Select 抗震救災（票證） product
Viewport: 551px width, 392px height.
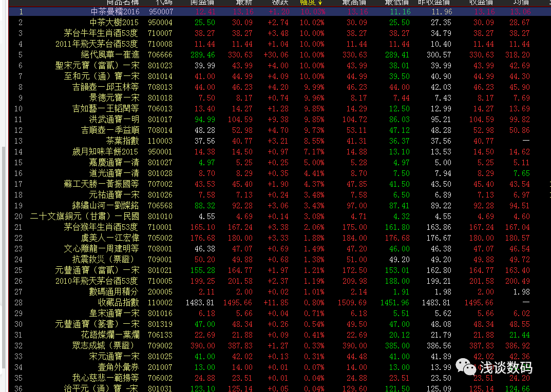coord(104,260)
